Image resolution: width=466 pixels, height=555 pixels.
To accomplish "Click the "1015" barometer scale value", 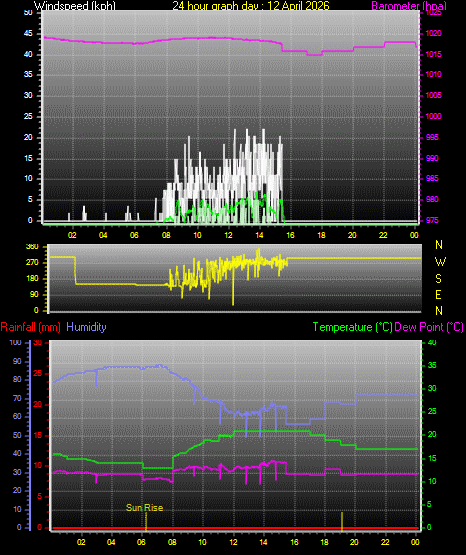I will (433, 54).
